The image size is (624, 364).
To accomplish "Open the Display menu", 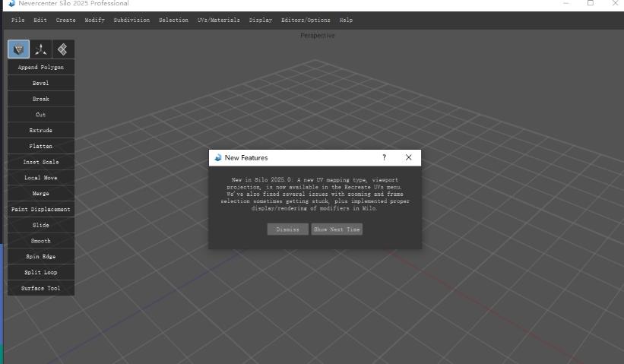I will [x=261, y=20].
